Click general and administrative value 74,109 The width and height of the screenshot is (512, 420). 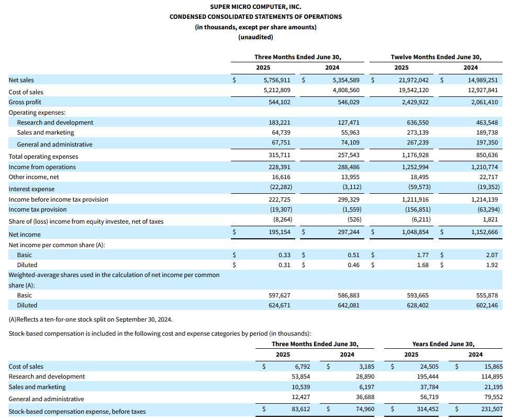tap(350, 142)
